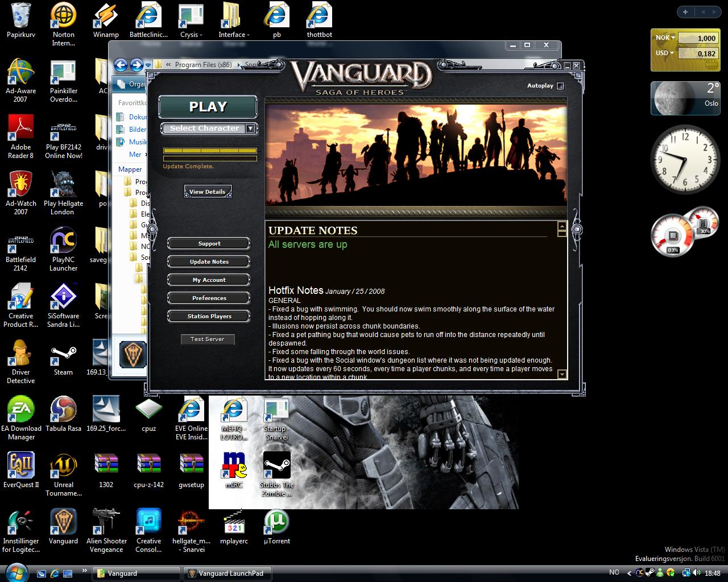Select the gwsetup archive icon

(191, 471)
